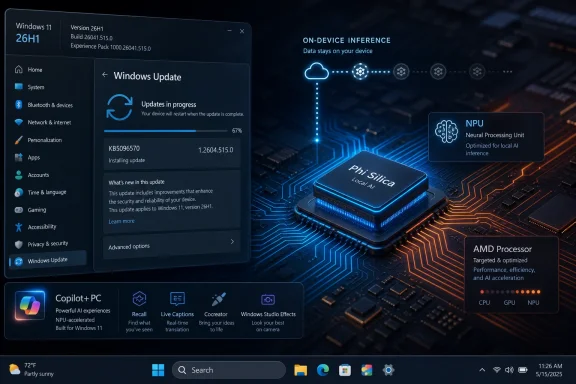This screenshot has width=576, height=384.
Task: Open the Gaming controller icon
Action: pos(19,210)
